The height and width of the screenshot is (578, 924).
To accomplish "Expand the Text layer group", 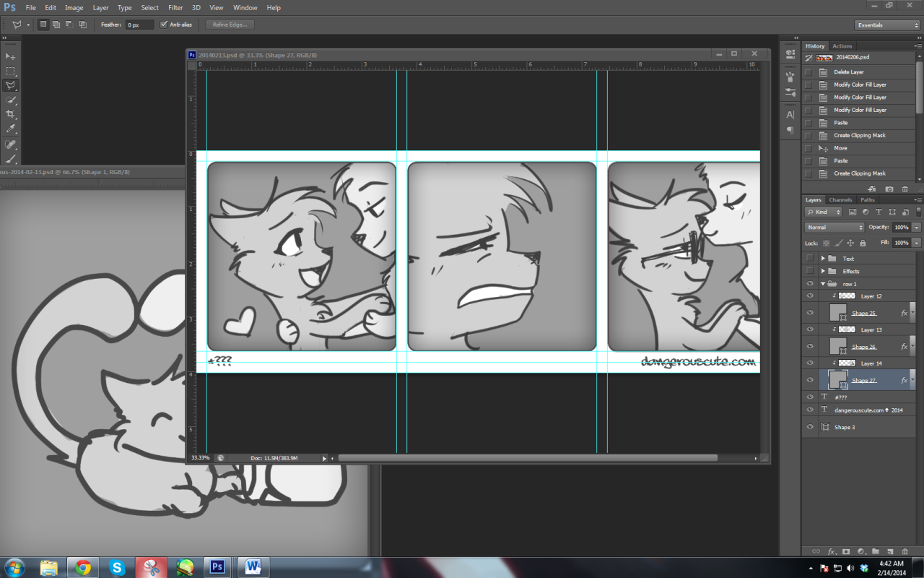I will (823, 258).
